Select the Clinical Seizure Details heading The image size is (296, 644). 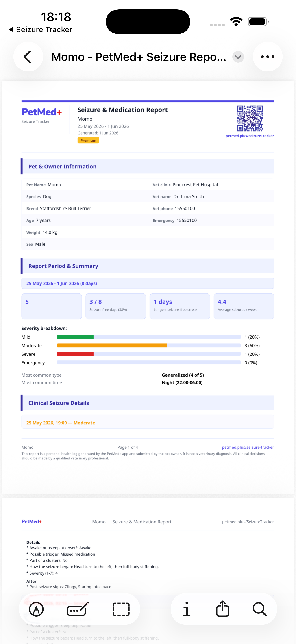point(59,403)
